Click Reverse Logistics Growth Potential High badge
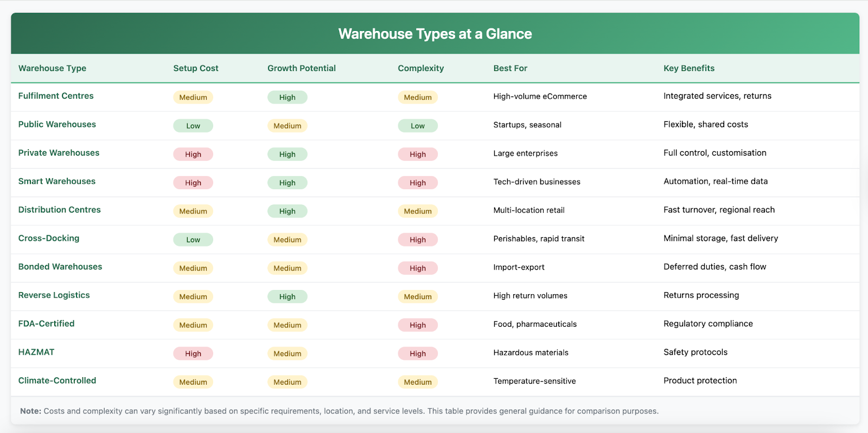This screenshot has height=433, width=868. (x=288, y=296)
